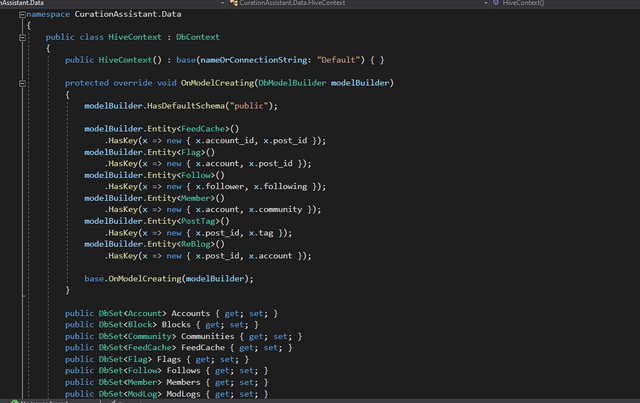
Task: Click Account type in DbSet<Account>
Action: point(145,314)
